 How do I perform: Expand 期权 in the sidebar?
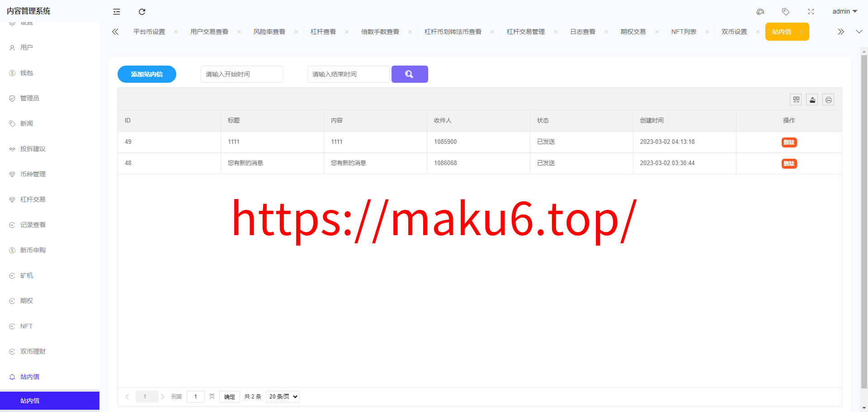tap(50, 301)
